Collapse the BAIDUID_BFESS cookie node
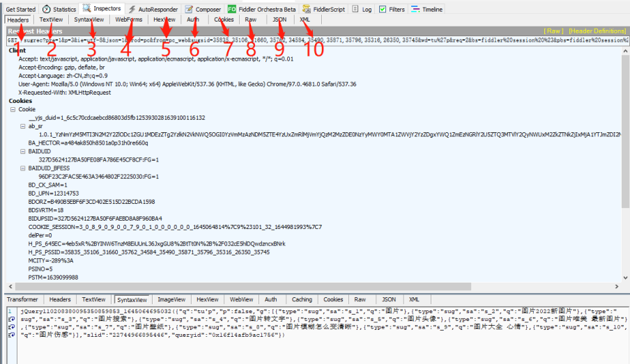Viewport: 630px width, 364px height. (23, 168)
